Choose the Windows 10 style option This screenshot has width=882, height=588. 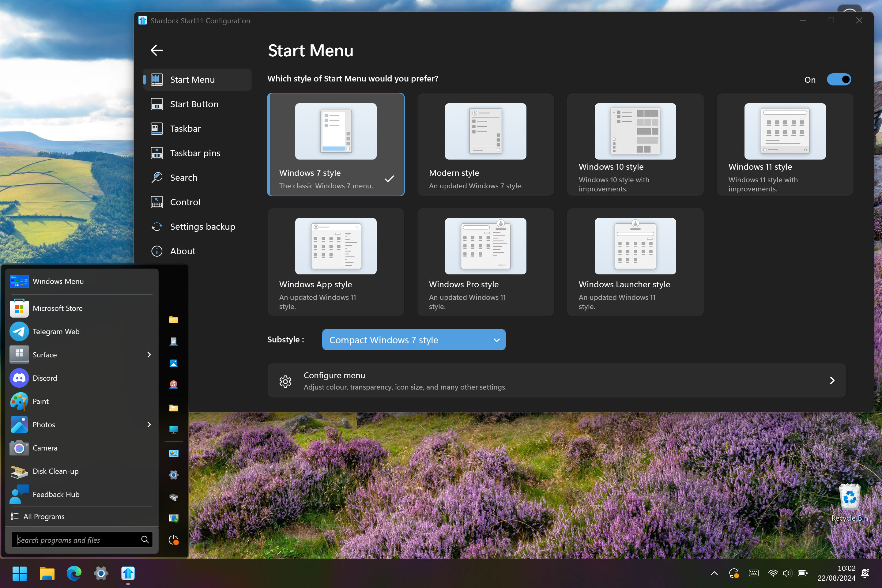[635, 144]
